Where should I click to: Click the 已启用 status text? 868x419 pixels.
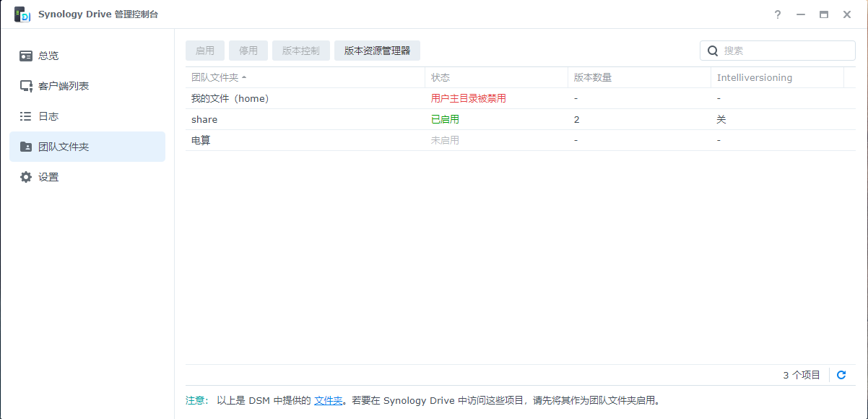coord(445,119)
